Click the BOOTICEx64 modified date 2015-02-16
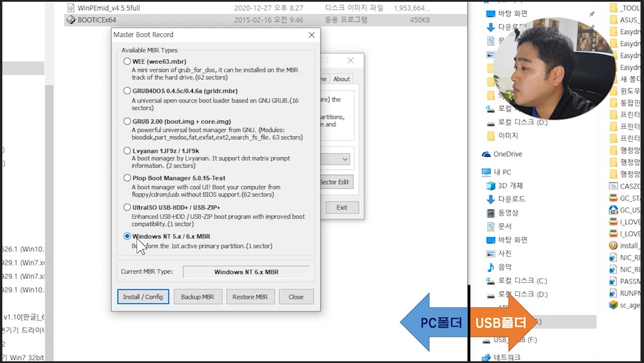 pos(269,20)
